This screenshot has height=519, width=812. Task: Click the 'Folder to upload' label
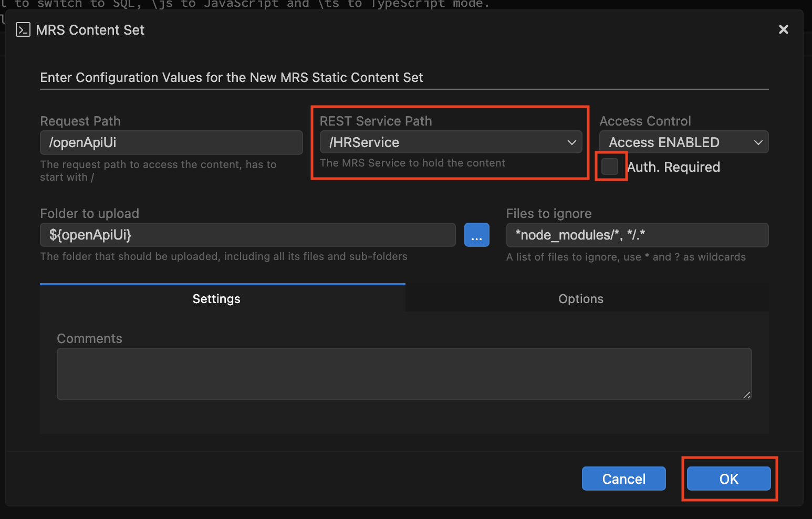click(89, 213)
